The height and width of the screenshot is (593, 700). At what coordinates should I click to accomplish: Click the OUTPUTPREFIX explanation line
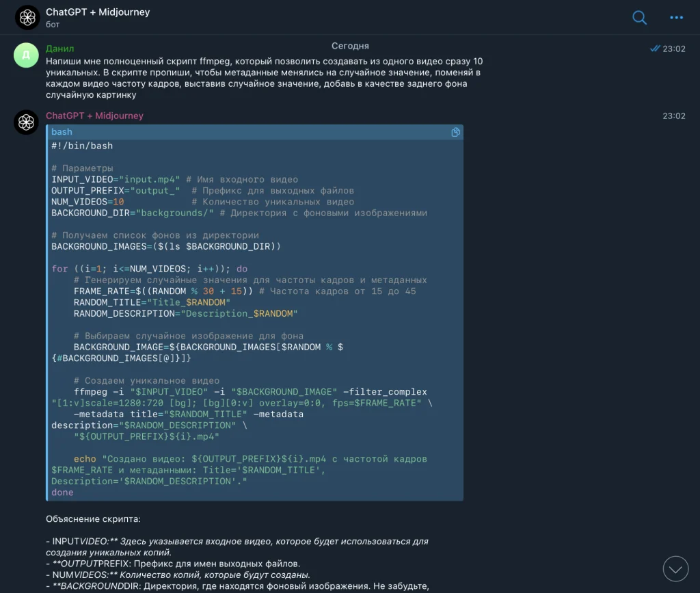(x=173, y=564)
